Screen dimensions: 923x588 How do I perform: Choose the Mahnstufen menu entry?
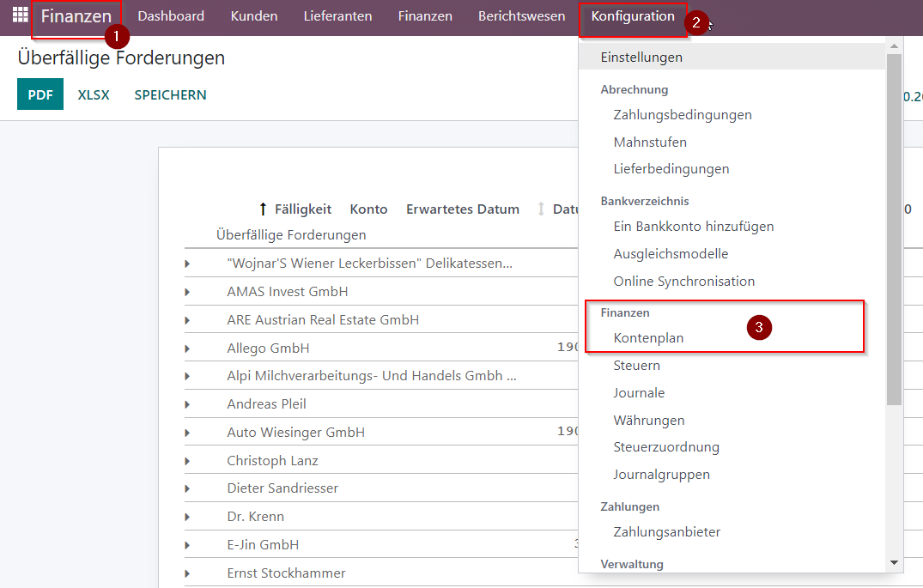pos(650,142)
